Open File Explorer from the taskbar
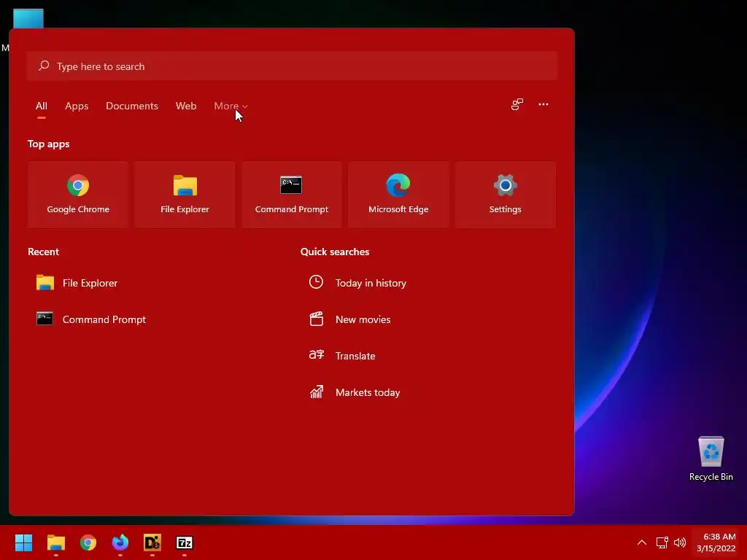The height and width of the screenshot is (560, 747). tap(55, 542)
